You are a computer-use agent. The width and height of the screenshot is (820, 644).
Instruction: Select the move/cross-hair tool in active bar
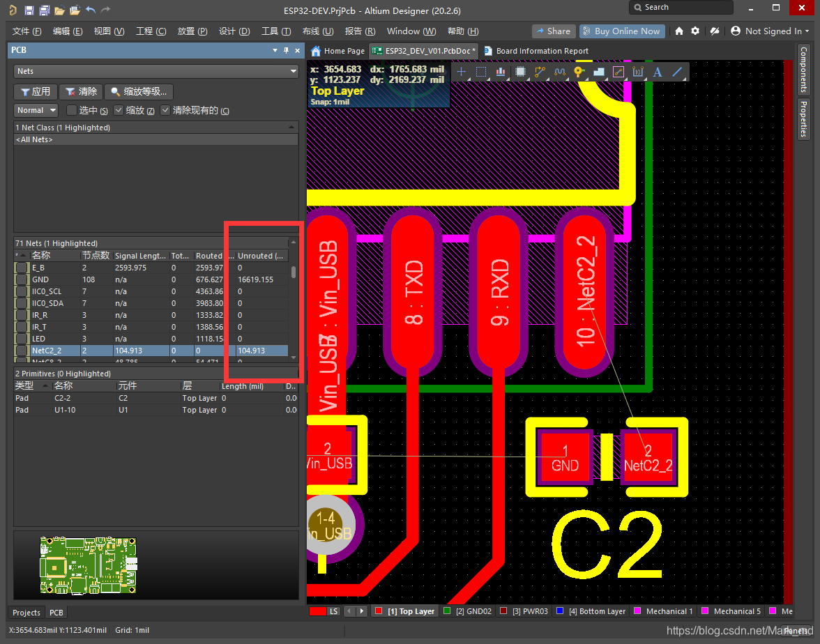tap(462, 72)
